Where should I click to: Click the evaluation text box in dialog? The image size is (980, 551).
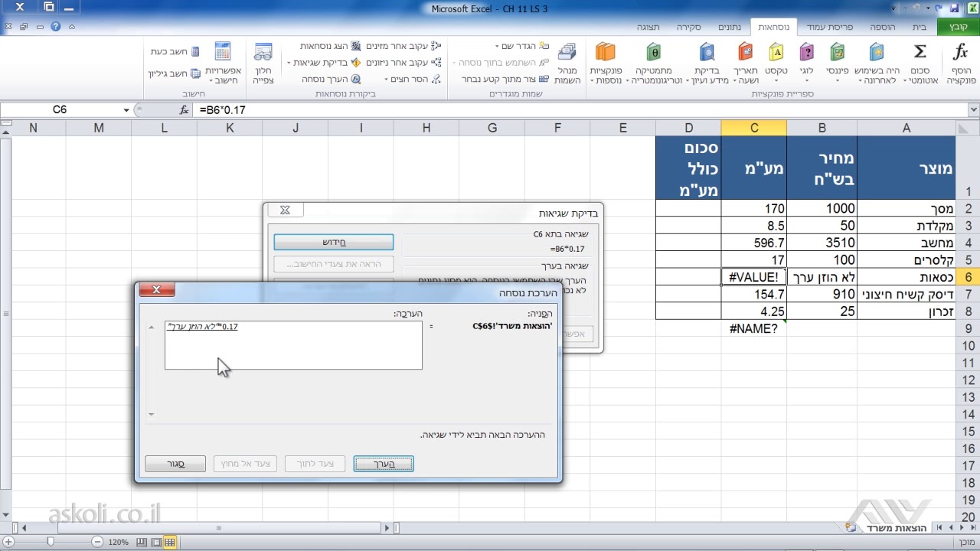click(293, 345)
